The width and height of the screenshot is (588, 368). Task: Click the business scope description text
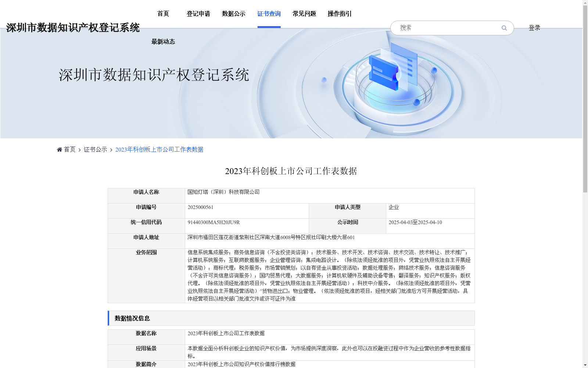click(x=329, y=276)
